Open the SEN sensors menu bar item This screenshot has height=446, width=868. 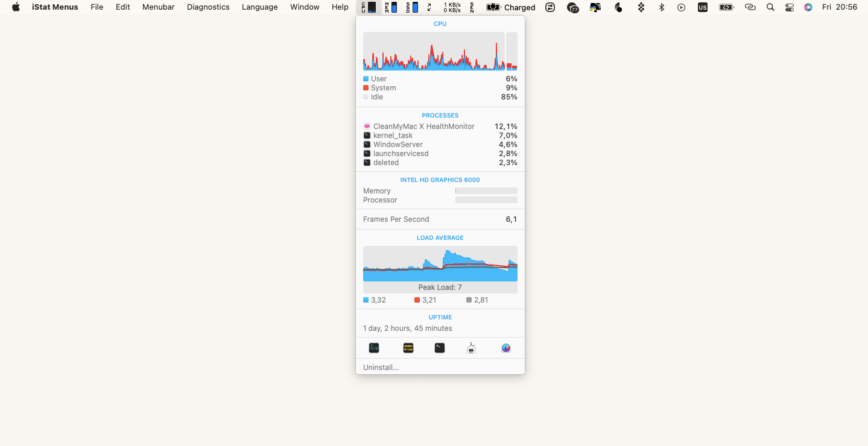tap(472, 7)
